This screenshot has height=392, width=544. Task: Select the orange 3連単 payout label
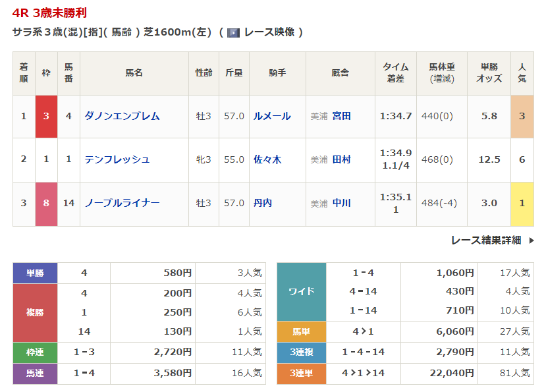pyautogui.click(x=302, y=374)
